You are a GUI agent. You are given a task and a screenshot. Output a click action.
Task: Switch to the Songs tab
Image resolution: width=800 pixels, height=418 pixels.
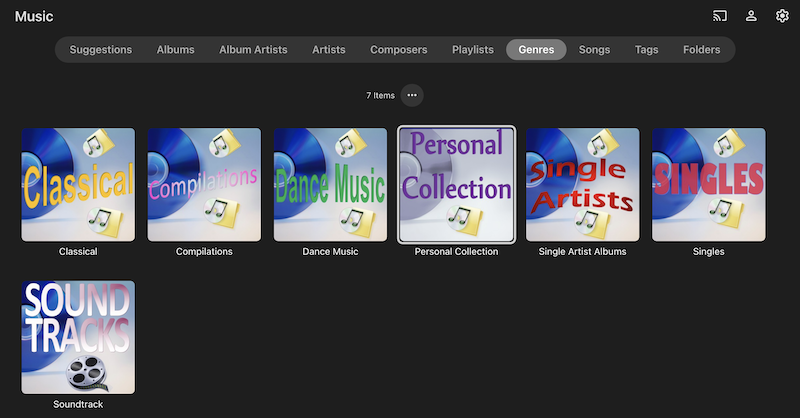594,50
